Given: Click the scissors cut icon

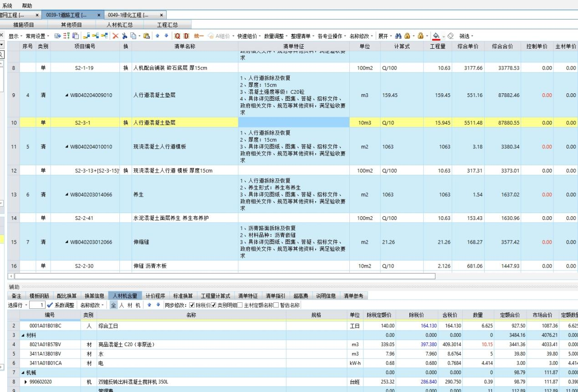Looking at the screenshot, I should click(124, 36).
